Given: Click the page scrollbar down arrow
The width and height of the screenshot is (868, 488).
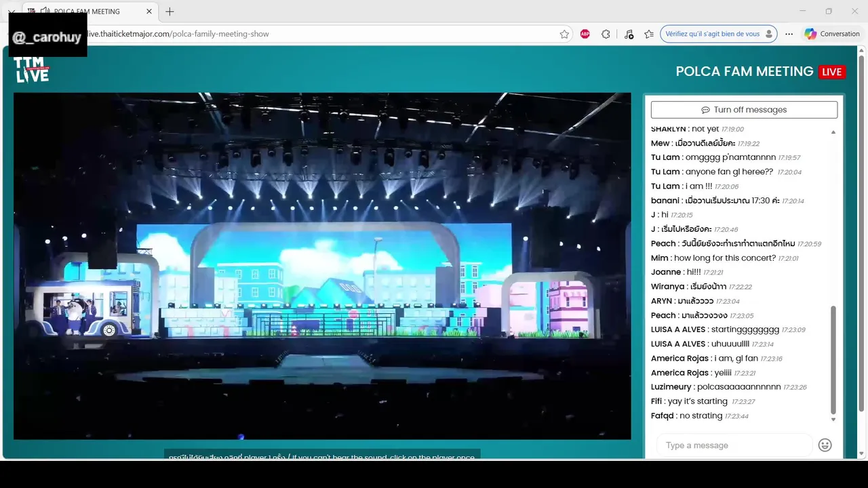Looking at the screenshot, I should point(862,453).
